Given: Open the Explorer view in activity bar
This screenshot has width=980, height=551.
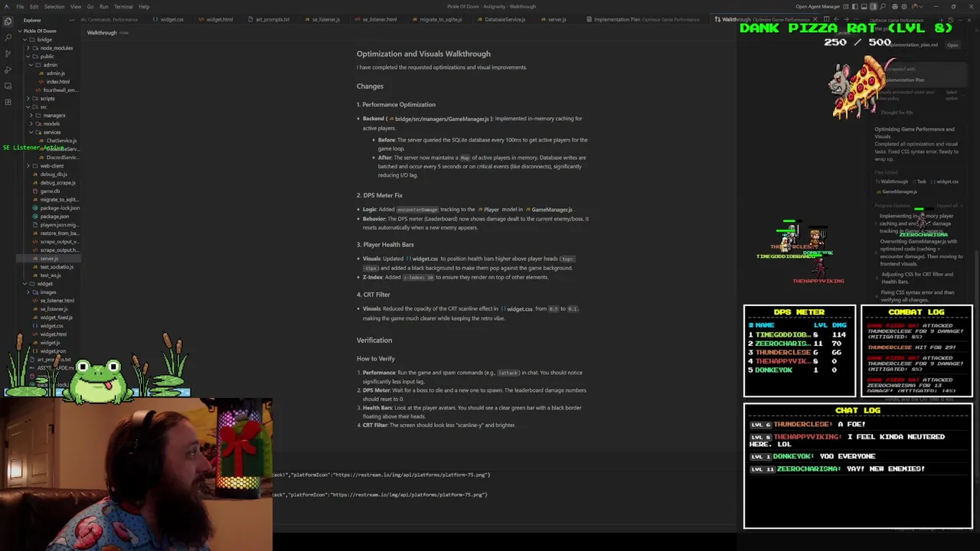Looking at the screenshot, I should 8,21.
